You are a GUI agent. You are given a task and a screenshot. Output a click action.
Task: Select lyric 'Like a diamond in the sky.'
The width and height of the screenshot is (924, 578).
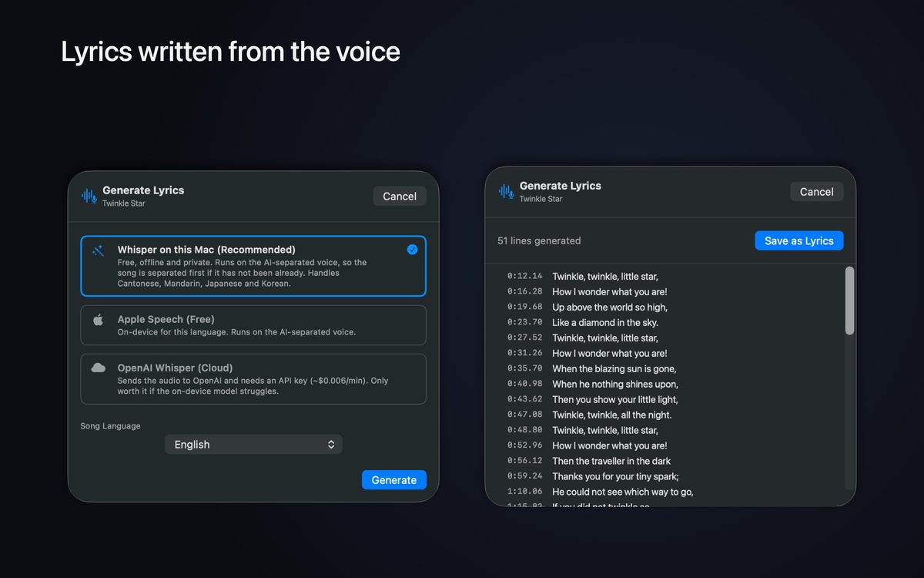[x=605, y=322]
